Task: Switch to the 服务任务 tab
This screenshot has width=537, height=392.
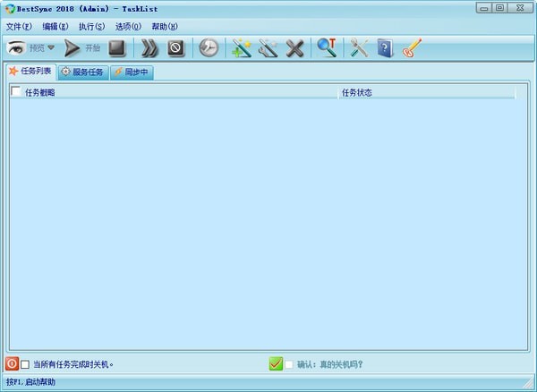Action: 83,72
